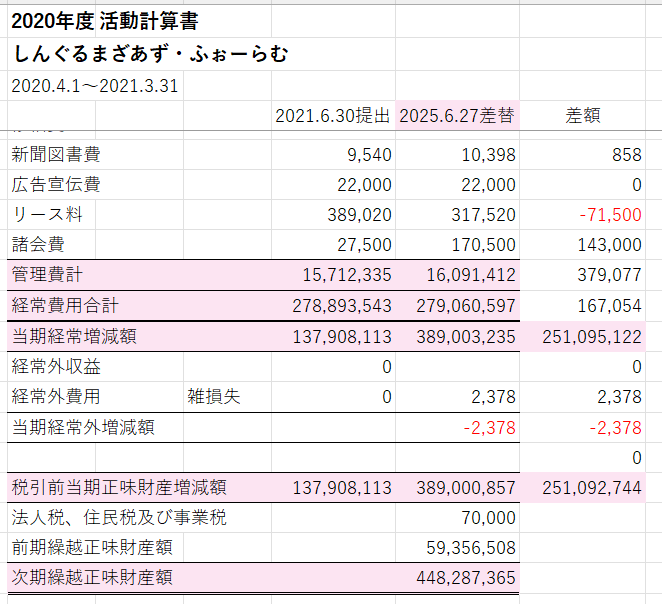
Task: Select the value 16,091,412
Action: point(471,275)
